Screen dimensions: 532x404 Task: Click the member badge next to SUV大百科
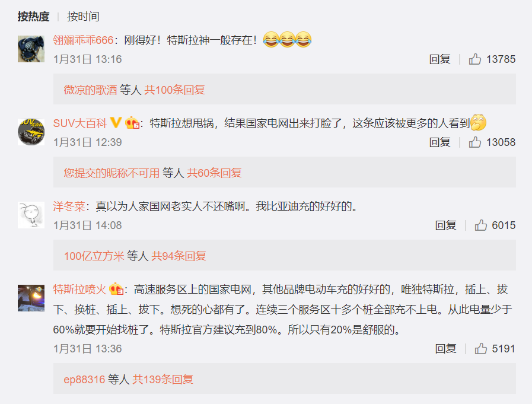coord(132,123)
